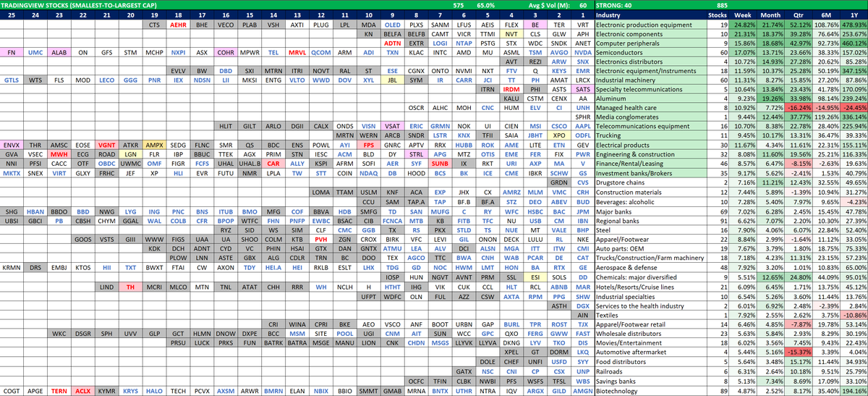The width and height of the screenshot is (868, 396).
Task: Select the pink-highlighted SATS cell
Action: coord(582,88)
